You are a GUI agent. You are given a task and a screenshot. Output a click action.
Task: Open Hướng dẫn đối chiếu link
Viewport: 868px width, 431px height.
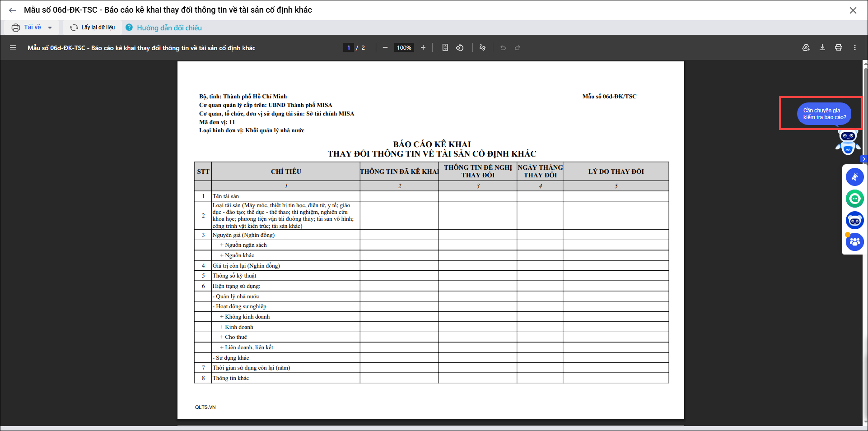click(x=169, y=28)
